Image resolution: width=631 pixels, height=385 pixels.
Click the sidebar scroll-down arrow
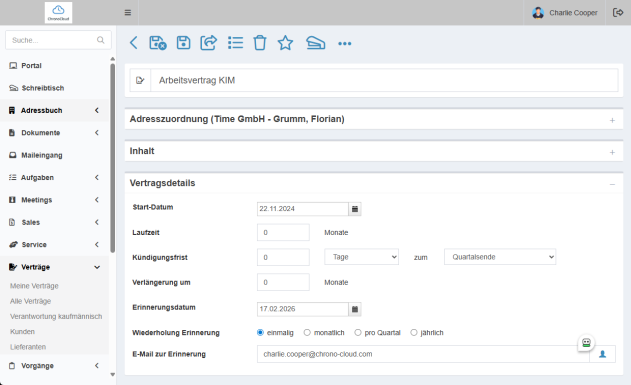tap(113, 375)
